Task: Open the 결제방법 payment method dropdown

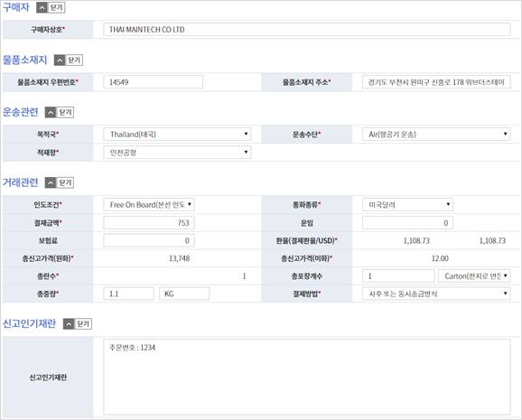Action: pos(436,294)
